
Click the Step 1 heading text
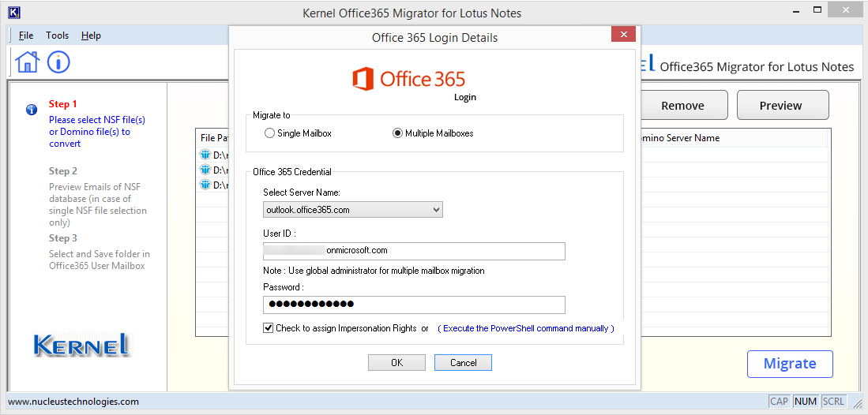[62, 104]
